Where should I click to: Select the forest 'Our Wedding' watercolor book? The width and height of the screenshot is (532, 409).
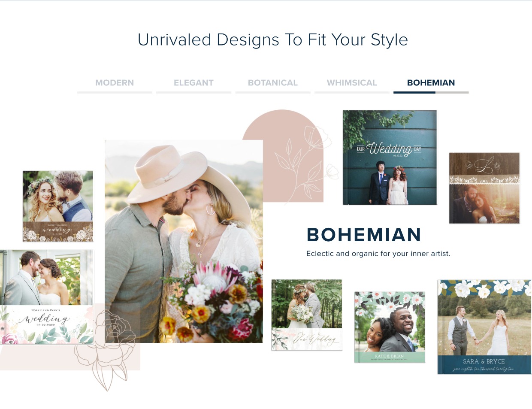point(307,315)
